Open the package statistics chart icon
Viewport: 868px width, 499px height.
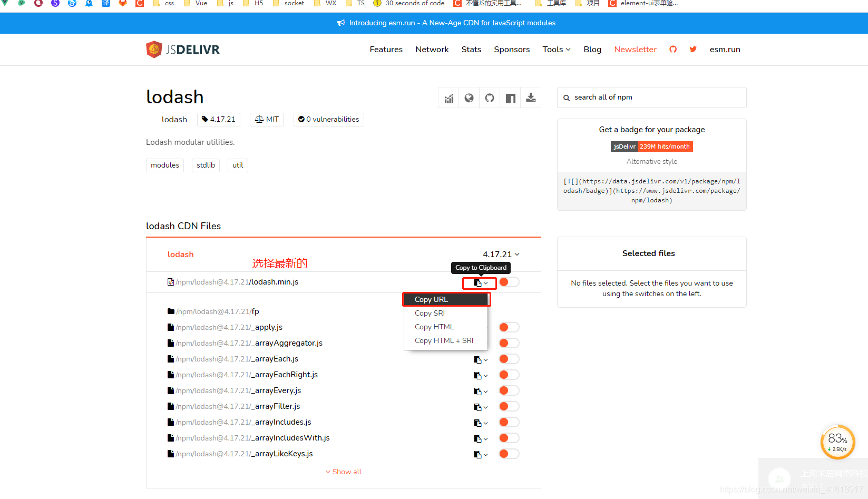pos(448,98)
